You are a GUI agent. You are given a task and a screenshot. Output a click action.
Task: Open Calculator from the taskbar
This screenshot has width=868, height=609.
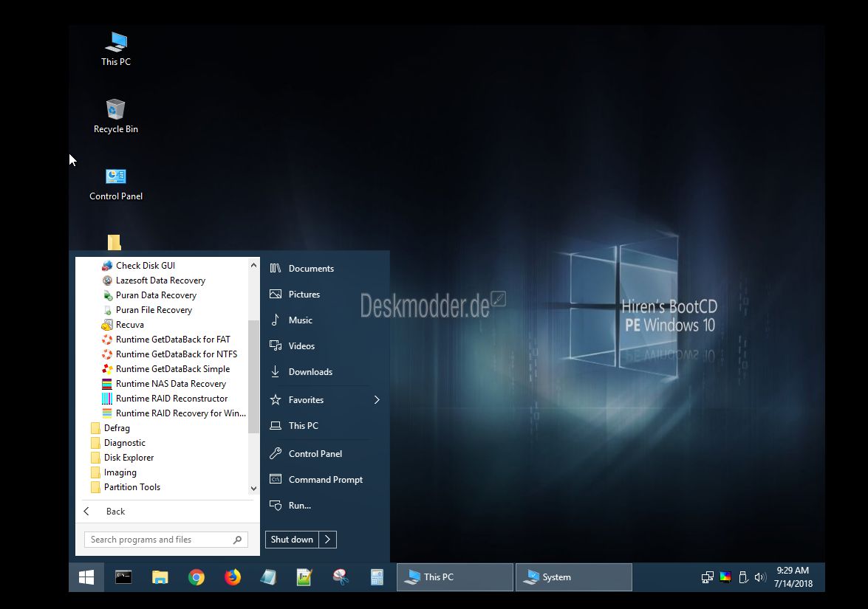pos(377,577)
